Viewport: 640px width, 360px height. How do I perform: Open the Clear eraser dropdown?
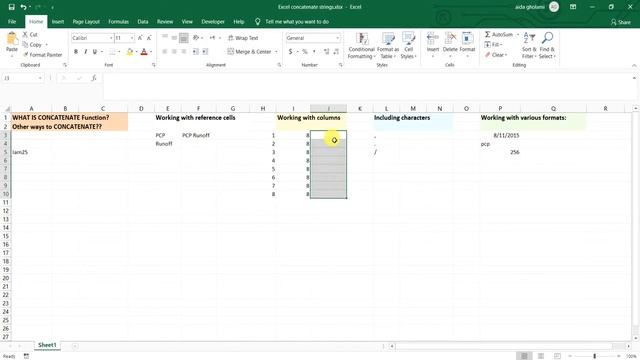click(x=496, y=55)
